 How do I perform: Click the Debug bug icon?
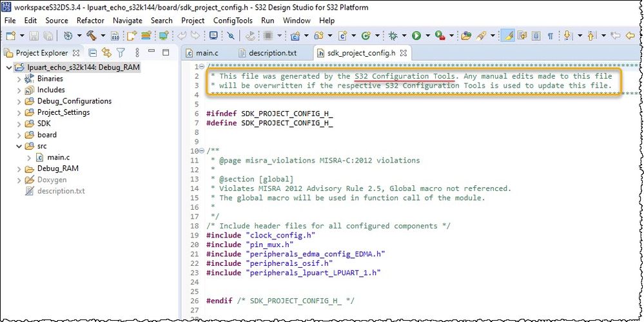click(x=393, y=35)
